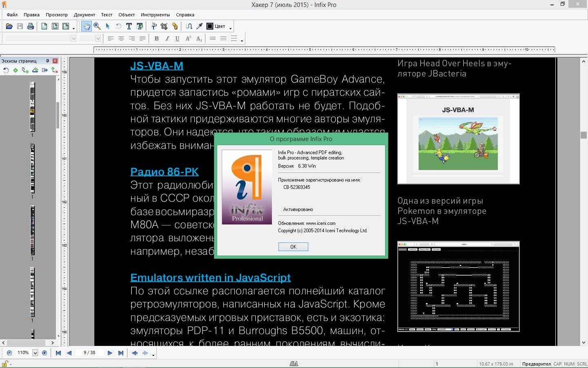
Task: Open the Файл menu
Action: click(x=12, y=15)
